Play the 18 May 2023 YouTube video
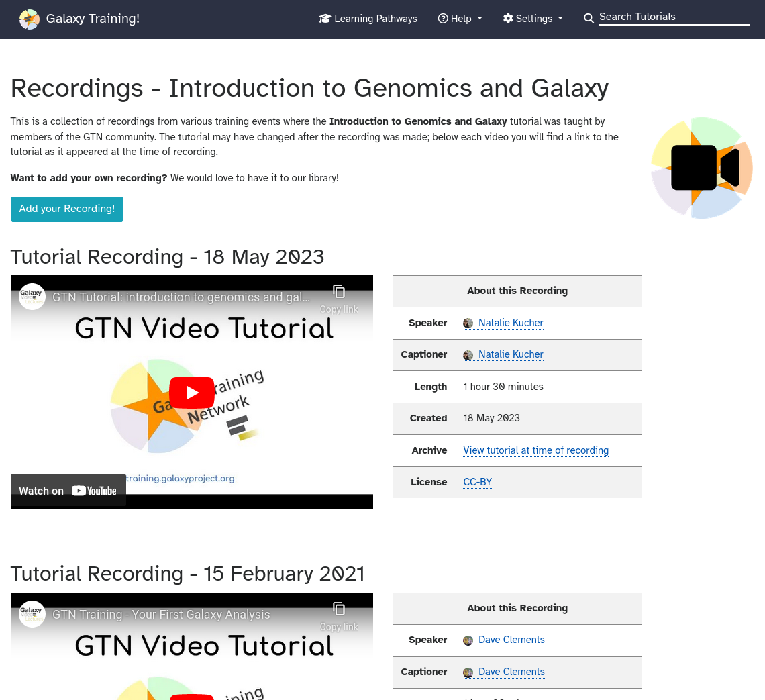Viewport: 765px width, 700px height. point(192,392)
